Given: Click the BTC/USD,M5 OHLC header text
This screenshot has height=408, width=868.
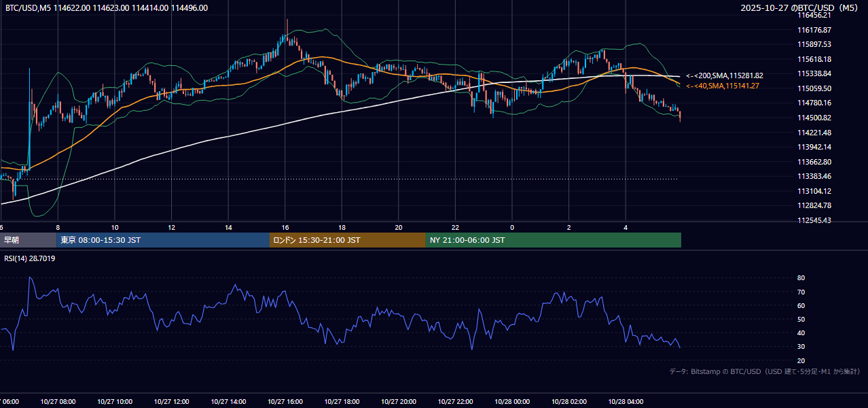Looking at the screenshot, I should click(x=107, y=8).
